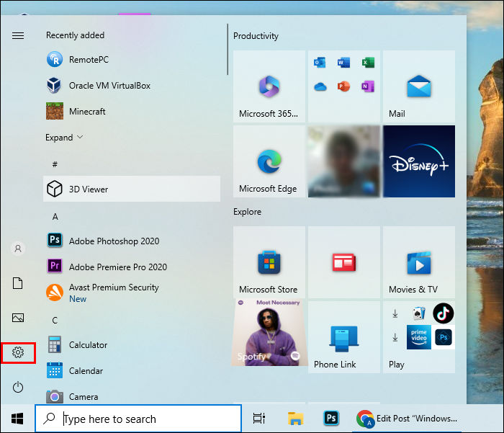Open Prime Video in the Play folder
Image resolution: width=504 pixels, height=433 pixels.
click(419, 337)
